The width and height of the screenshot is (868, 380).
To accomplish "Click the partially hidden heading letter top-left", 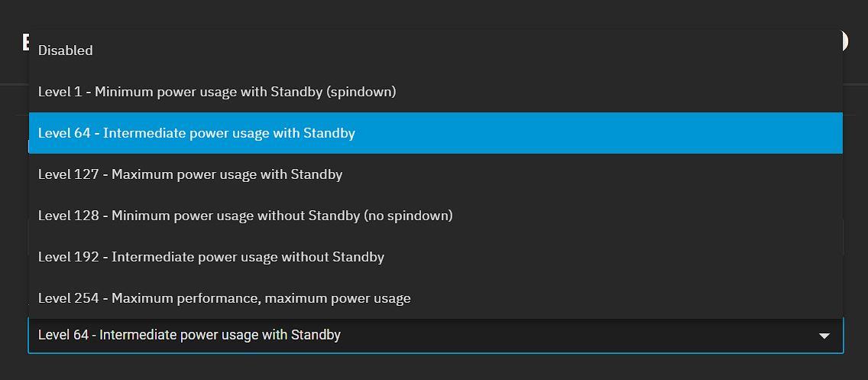I will (26, 42).
